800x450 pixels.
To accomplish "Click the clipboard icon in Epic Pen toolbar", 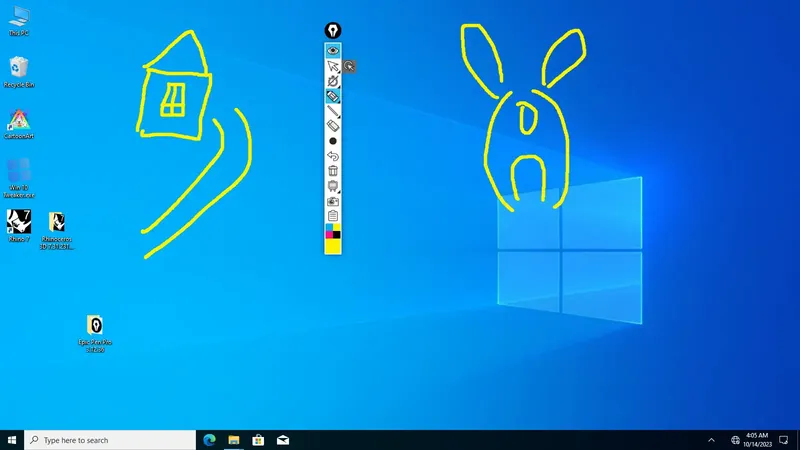I will point(333,216).
